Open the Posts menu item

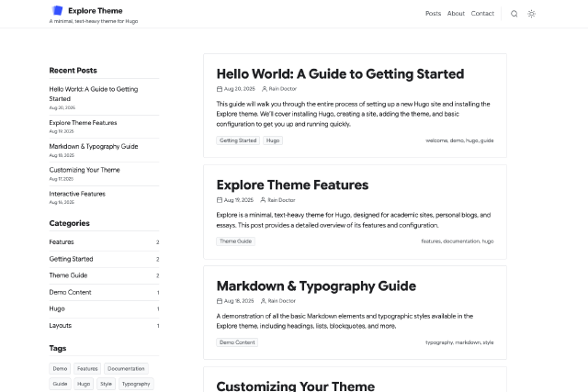coord(433,14)
